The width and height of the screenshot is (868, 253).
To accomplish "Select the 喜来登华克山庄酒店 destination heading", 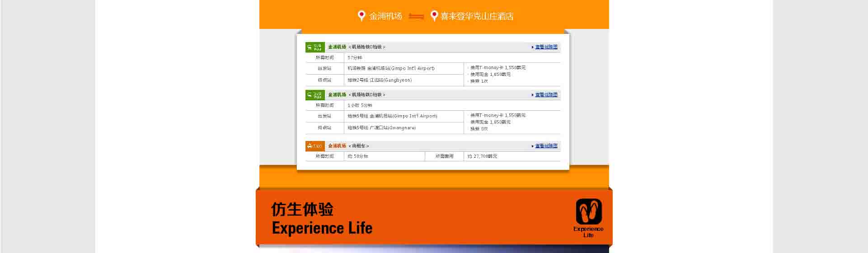I will click(x=477, y=16).
